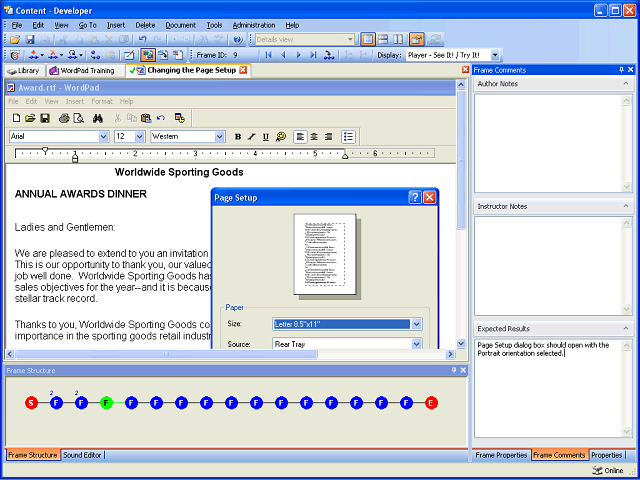Toggle Bullets list in WordPad
Screen dimensions: 640x480
tap(348, 137)
